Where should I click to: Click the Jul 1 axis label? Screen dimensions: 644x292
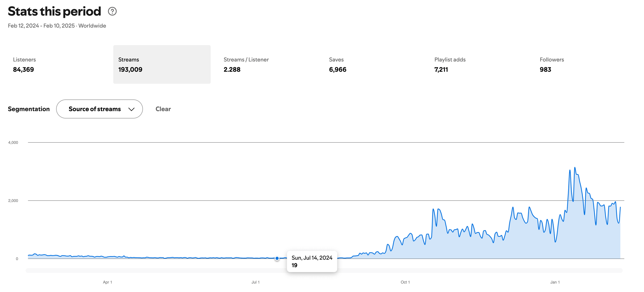click(x=255, y=282)
